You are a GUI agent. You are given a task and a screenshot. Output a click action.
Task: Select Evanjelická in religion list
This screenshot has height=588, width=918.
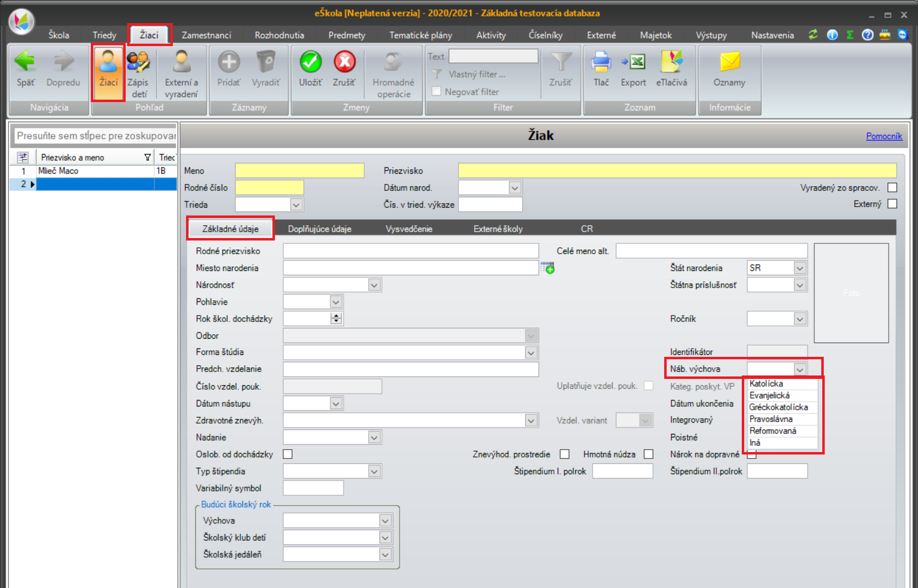(x=783, y=396)
